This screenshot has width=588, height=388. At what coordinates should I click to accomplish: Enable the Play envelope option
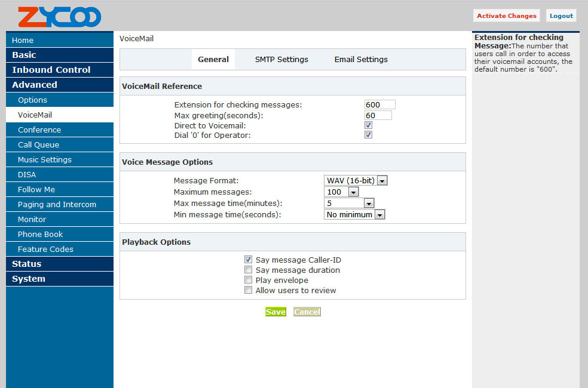[x=249, y=281]
